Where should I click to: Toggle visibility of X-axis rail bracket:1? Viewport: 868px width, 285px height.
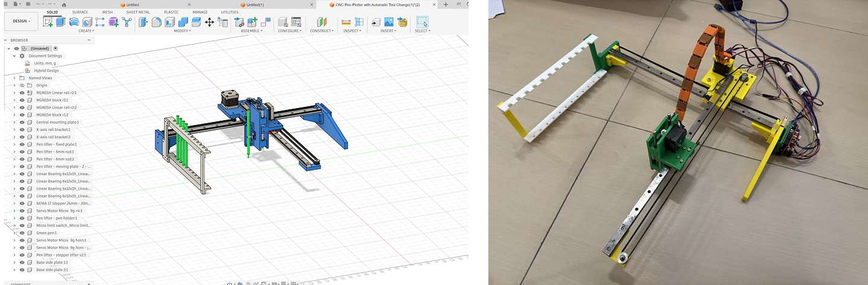pyautogui.click(x=22, y=129)
